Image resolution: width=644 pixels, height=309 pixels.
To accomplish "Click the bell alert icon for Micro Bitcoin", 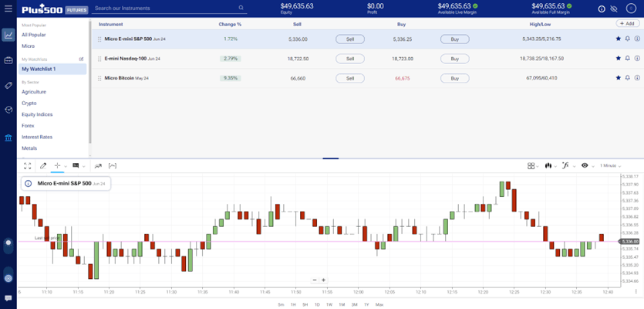I will (x=628, y=78).
